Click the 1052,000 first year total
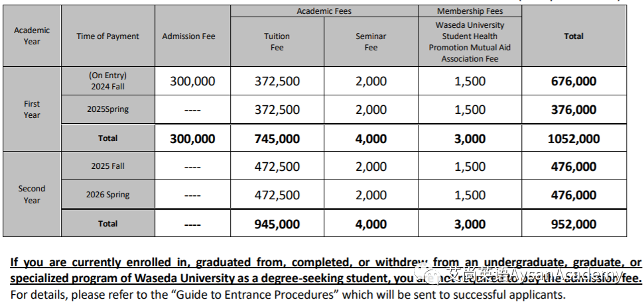The height and width of the screenshot is (304, 644). (x=574, y=138)
